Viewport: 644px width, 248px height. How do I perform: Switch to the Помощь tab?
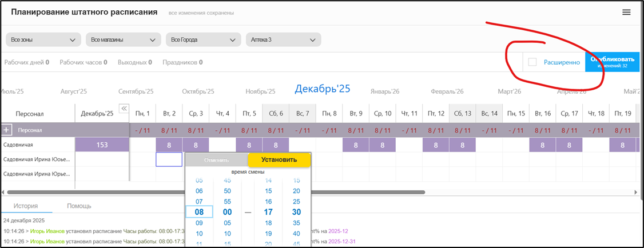tap(79, 206)
